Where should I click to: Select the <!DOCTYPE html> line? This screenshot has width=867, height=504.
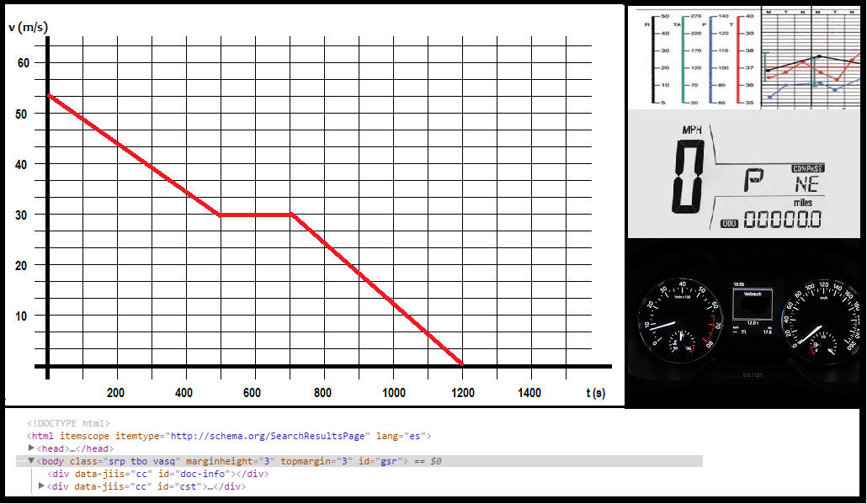point(68,423)
